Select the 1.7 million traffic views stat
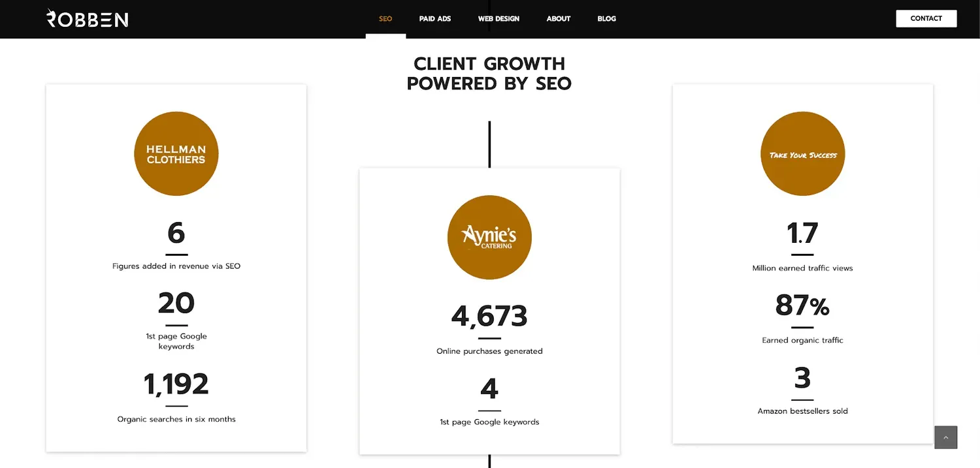Image resolution: width=980 pixels, height=468 pixels. coord(802,235)
